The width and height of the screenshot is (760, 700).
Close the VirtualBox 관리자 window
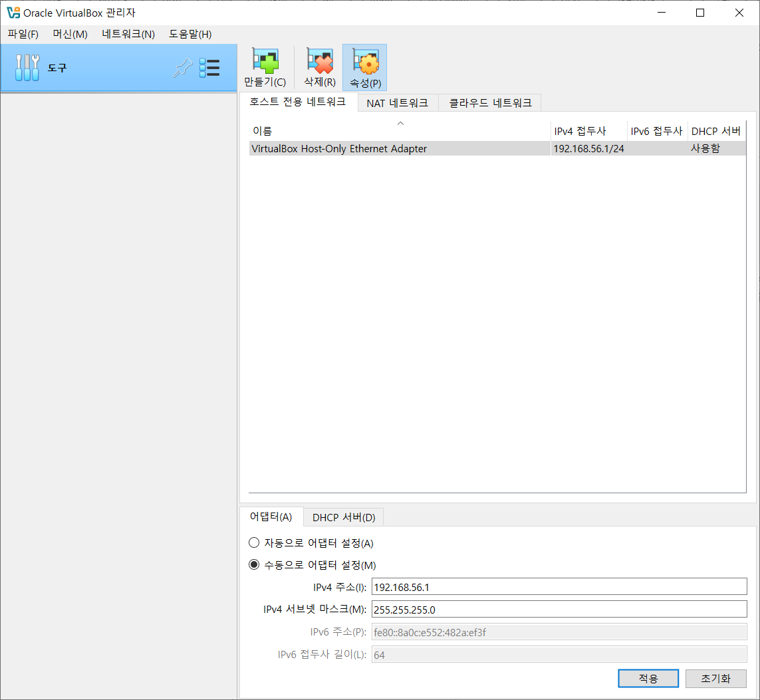click(x=739, y=13)
